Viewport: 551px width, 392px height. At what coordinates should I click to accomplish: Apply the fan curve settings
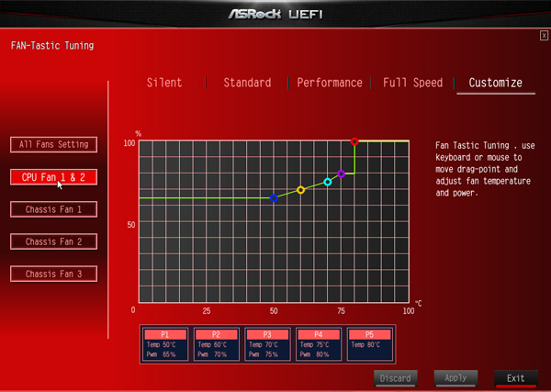click(x=455, y=378)
